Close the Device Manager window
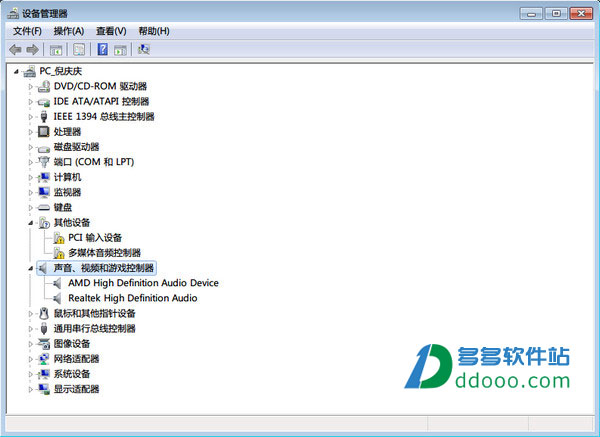This screenshot has width=600, height=437. click(581, 14)
